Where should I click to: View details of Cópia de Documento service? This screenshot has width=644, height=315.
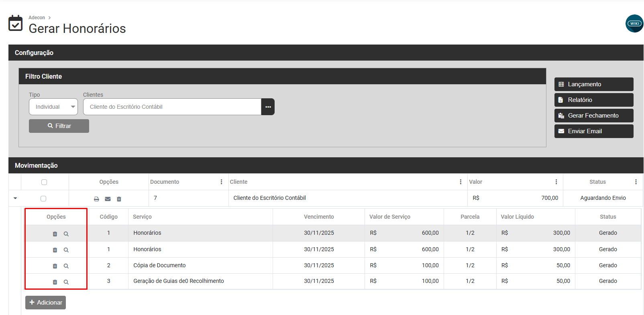(66, 266)
